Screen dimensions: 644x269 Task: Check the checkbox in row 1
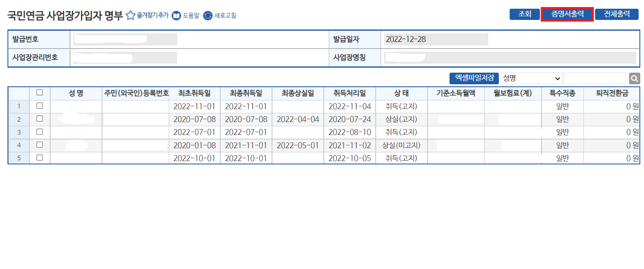[39, 106]
